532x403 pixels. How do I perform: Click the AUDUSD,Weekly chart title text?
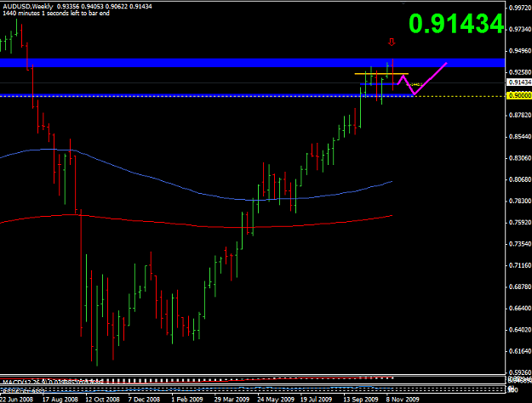28,7
